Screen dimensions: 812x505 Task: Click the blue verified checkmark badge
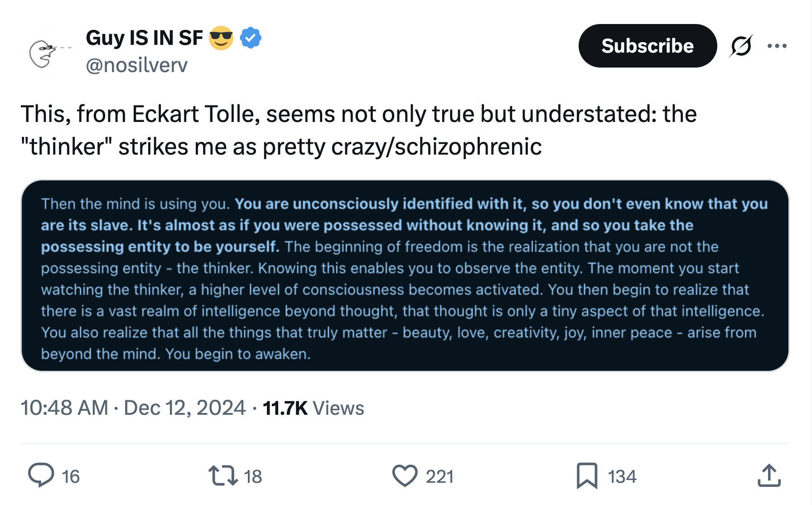click(x=251, y=38)
